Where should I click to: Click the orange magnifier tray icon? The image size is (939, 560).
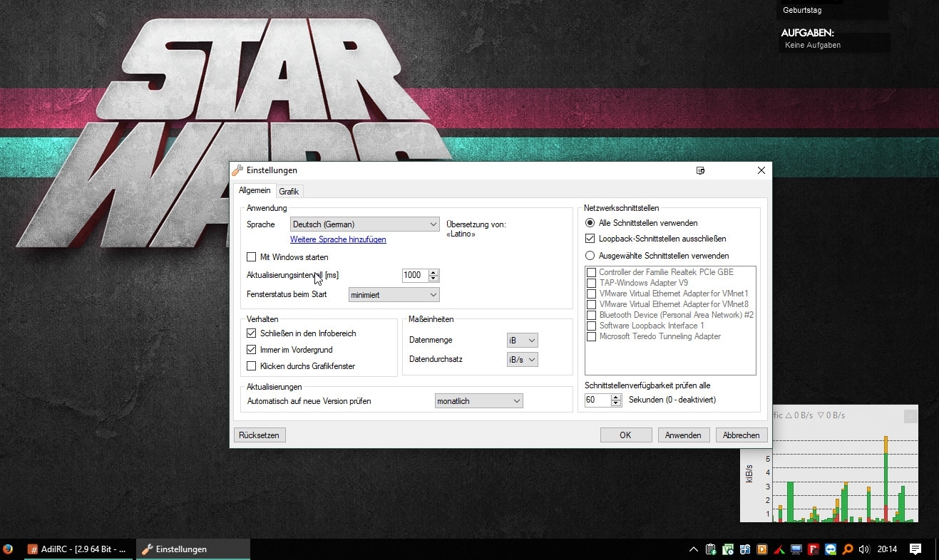848,549
